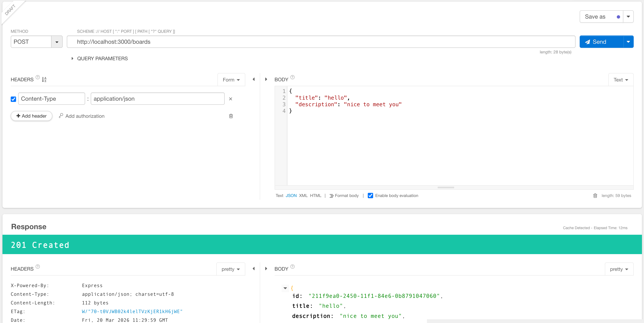This screenshot has height=323, width=644.
Task: Click the sort headers A-Z icon
Action: click(44, 80)
